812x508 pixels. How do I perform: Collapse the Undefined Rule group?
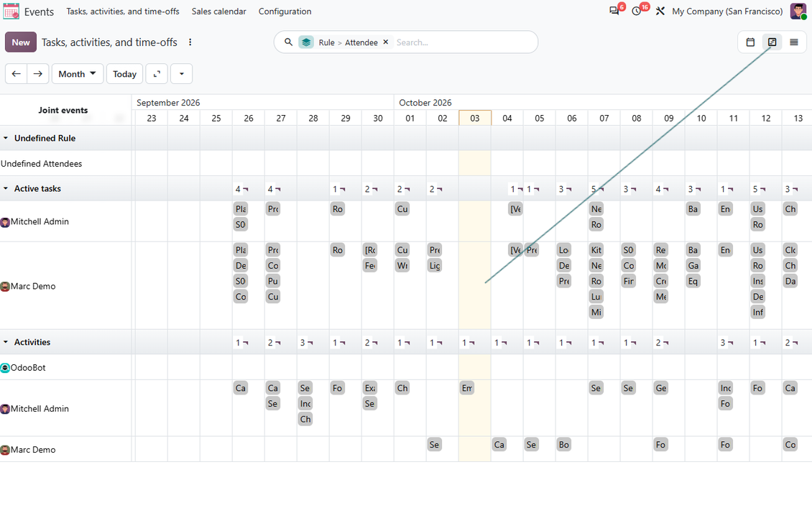(x=6, y=138)
